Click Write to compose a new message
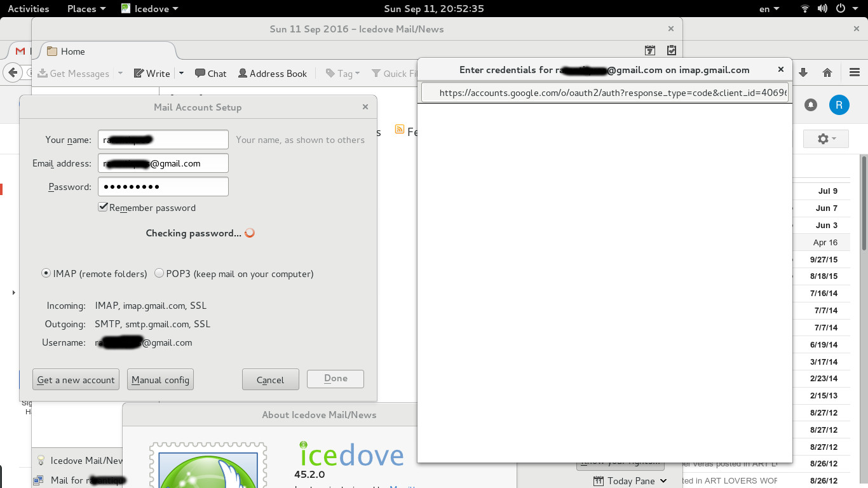868x488 pixels. coord(152,74)
